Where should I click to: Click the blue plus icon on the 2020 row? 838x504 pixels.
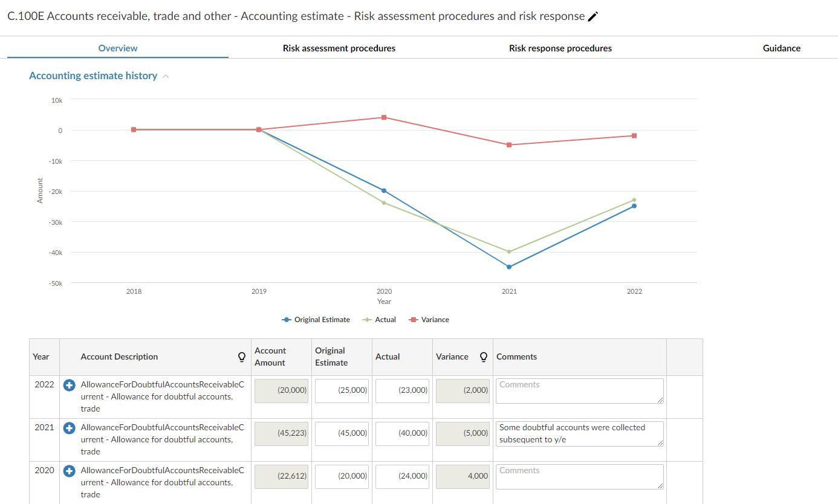(69, 470)
